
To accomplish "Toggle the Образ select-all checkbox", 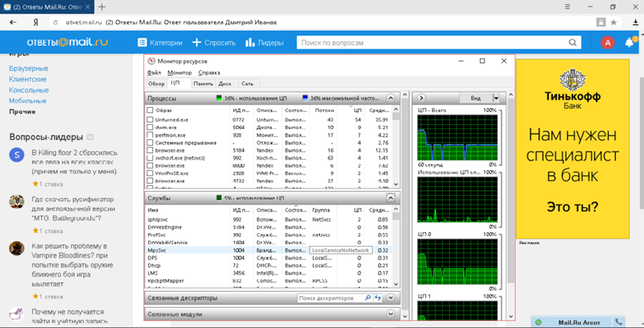I will click(150, 110).
